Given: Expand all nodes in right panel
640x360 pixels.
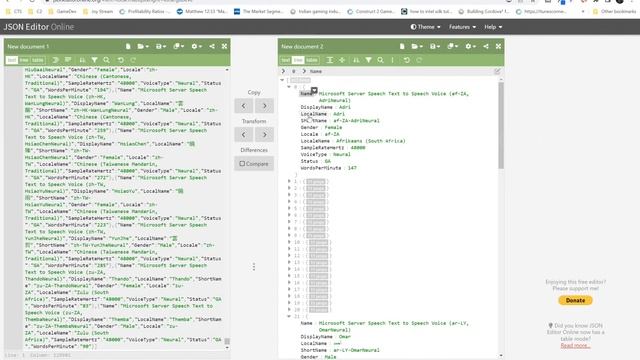Looking at the screenshot, I should coord(329,60).
